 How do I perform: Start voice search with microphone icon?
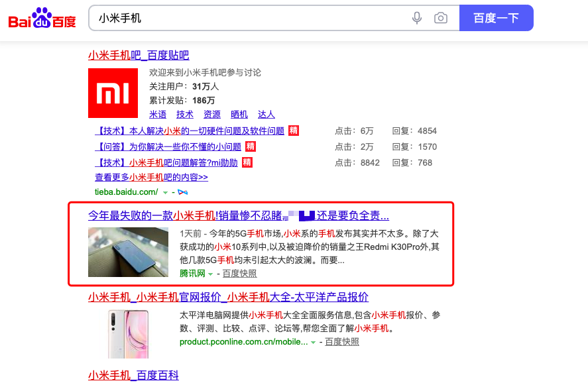pyautogui.click(x=416, y=18)
